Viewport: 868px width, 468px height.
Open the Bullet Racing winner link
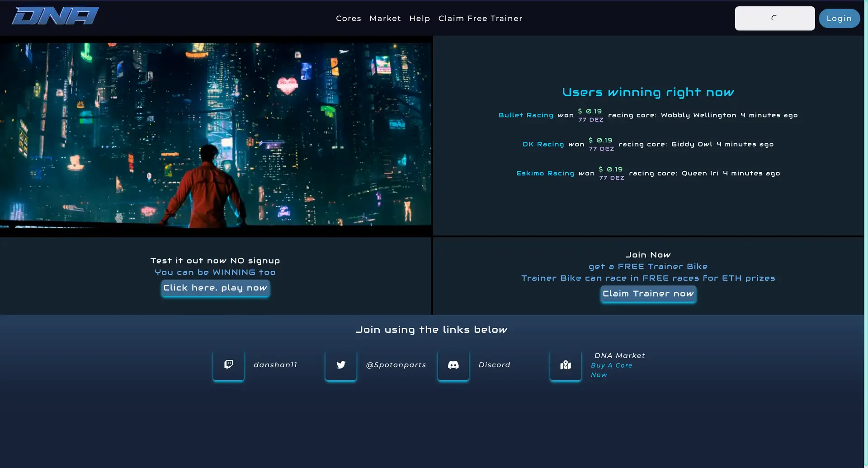(526, 115)
